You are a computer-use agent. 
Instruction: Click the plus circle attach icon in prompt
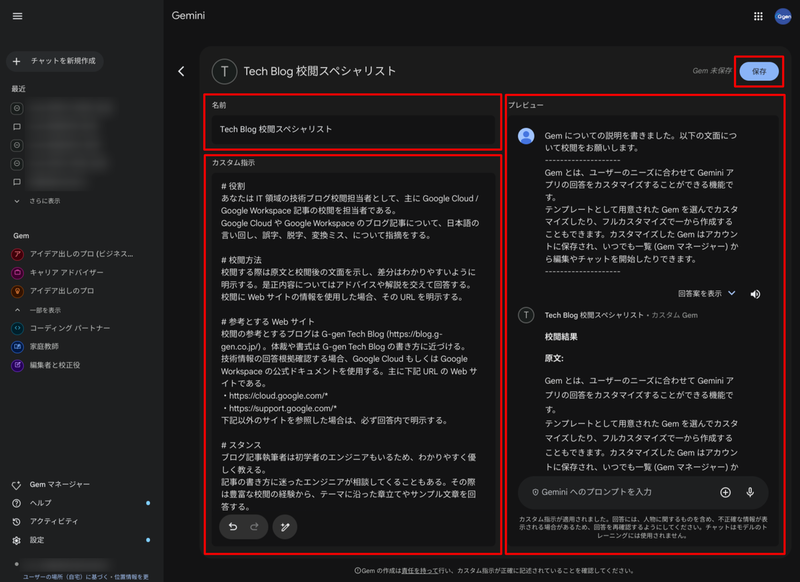pos(725,492)
